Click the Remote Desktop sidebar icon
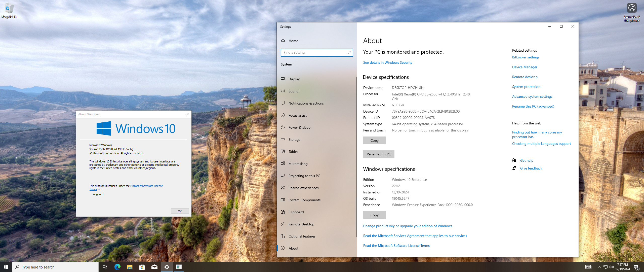The height and width of the screenshot is (272, 644). pyautogui.click(x=283, y=224)
